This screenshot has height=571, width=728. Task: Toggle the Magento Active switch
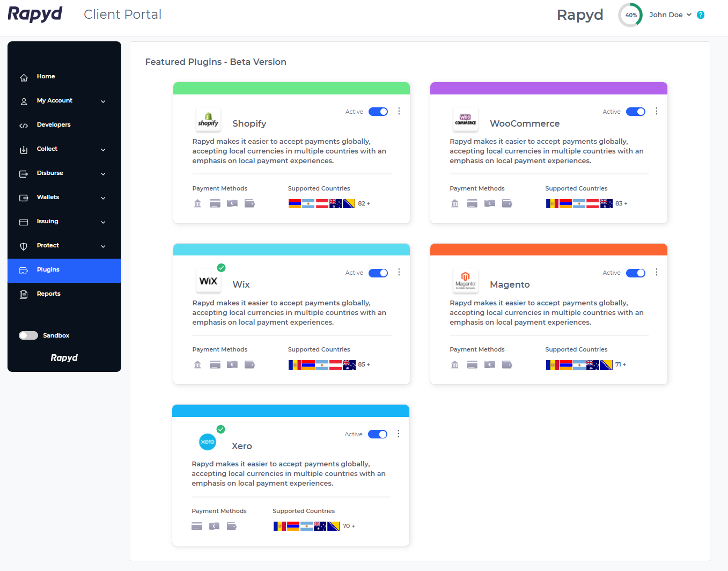pos(636,273)
